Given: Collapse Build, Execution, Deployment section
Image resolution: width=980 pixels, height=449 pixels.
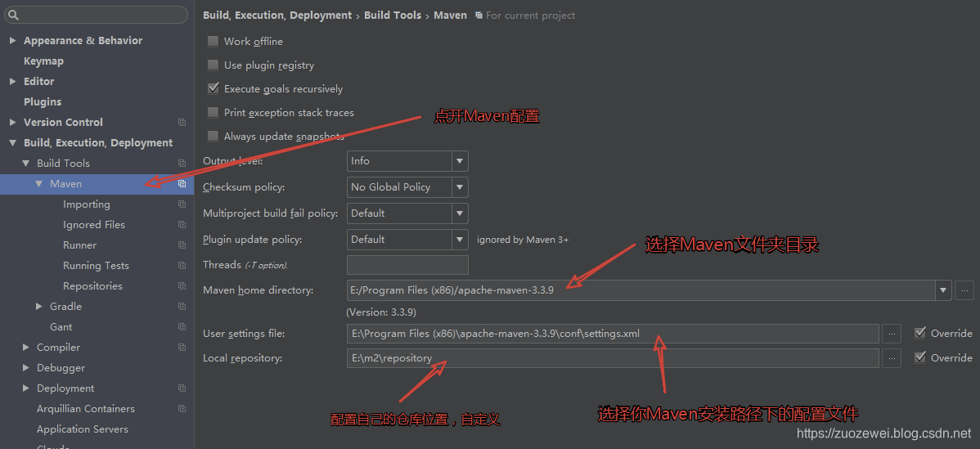Looking at the screenshot, I should click(12, 143).
